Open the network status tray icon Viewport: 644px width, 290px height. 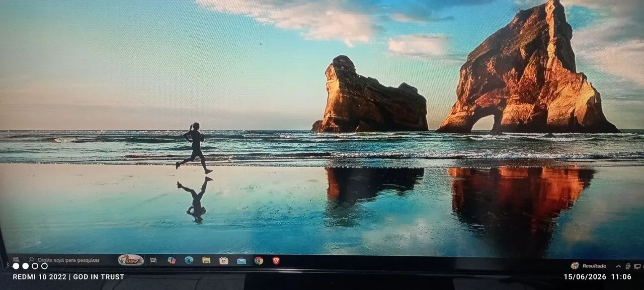(x=637, y=266)
